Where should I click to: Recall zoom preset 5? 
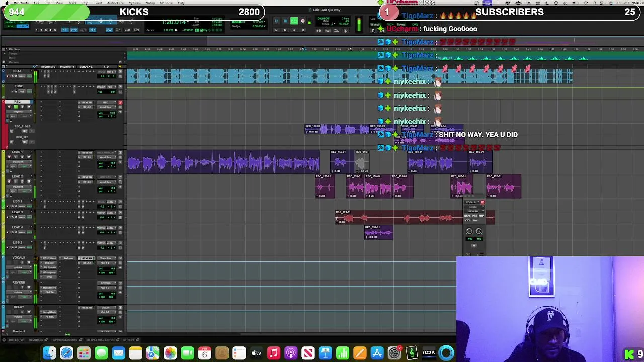[x=55, y=30]
